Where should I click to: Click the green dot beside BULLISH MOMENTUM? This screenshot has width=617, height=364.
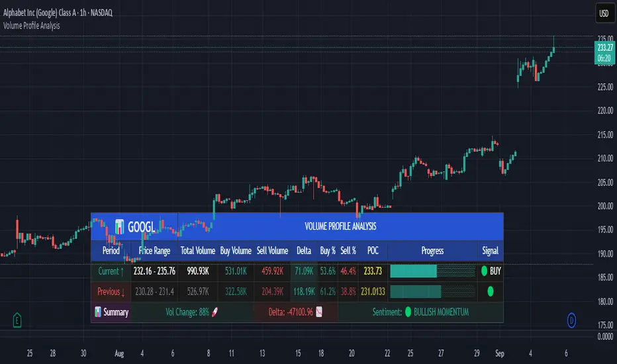click(408, 312)
